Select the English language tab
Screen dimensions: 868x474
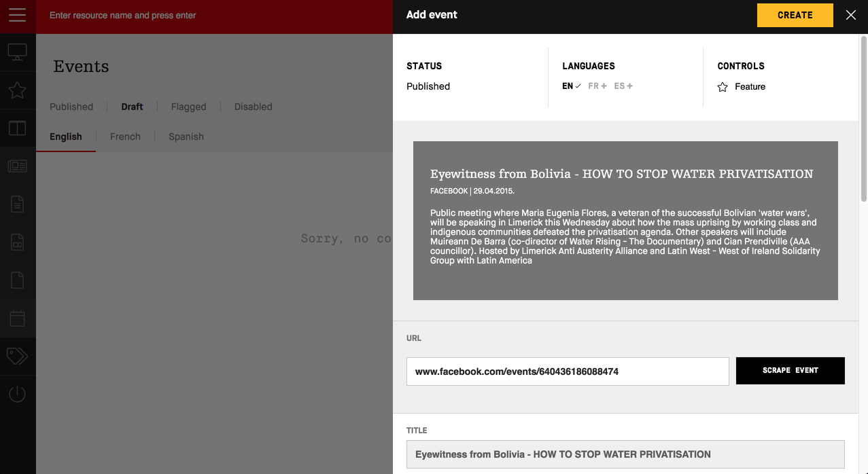[x=66, y=136]
